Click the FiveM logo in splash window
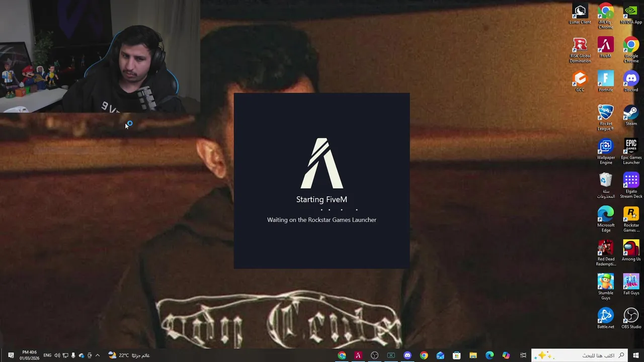The width and height of the screenshot is (644, 362). [x=322, y=163]
